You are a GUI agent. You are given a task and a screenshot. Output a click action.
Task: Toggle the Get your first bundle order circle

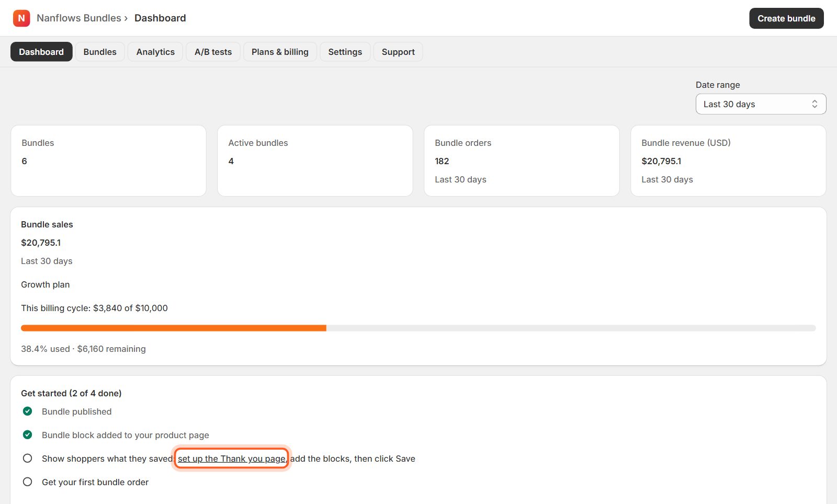28,482
